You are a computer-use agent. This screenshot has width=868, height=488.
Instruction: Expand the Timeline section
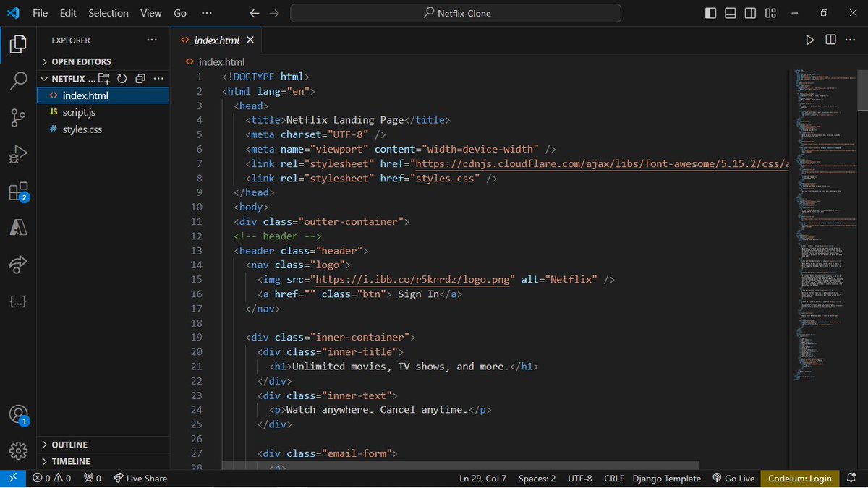[x=103, y=461]
